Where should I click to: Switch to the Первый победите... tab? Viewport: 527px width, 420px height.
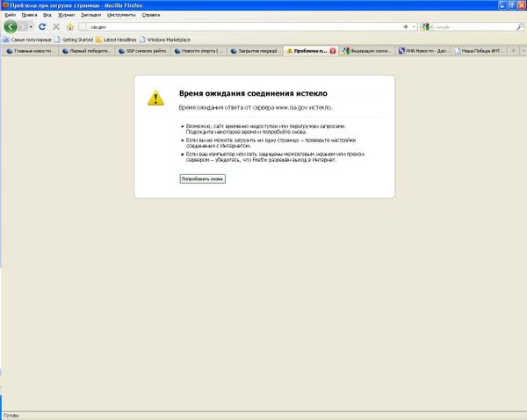(87, 51)
